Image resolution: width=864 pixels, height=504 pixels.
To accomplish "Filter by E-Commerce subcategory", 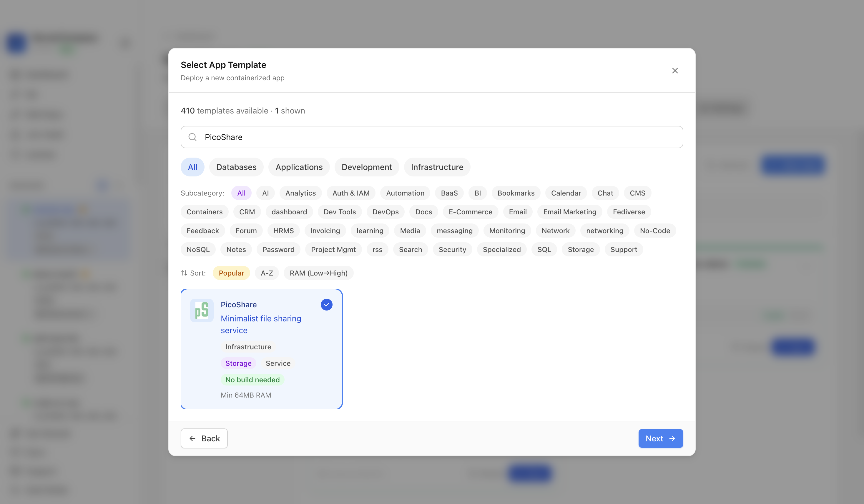I will pyautogui.click(x=470, y=212).
